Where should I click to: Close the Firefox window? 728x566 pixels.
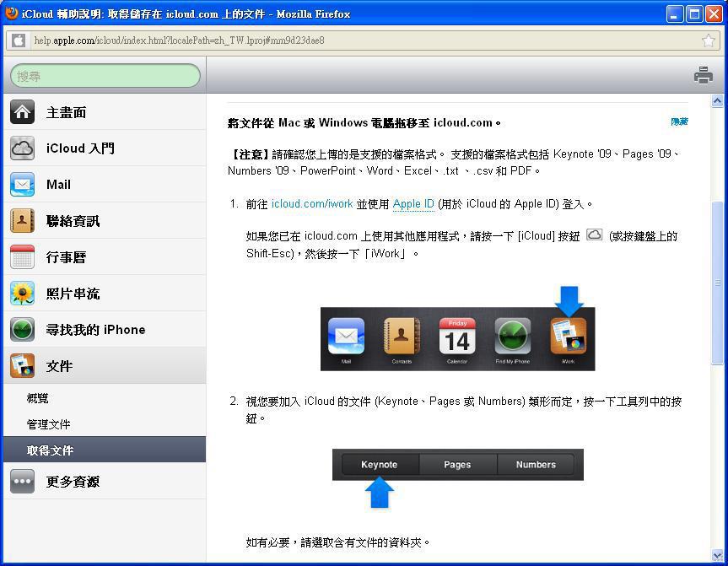[x=714, y=14]
